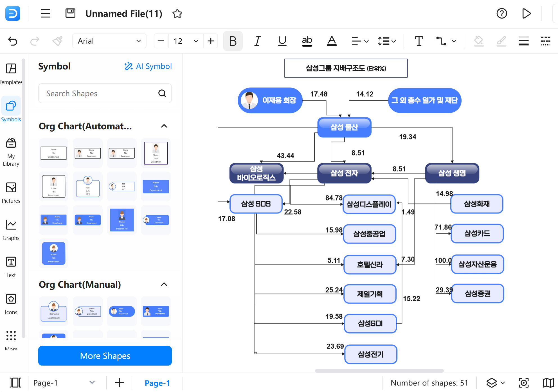Add a new page

(119, 383)
